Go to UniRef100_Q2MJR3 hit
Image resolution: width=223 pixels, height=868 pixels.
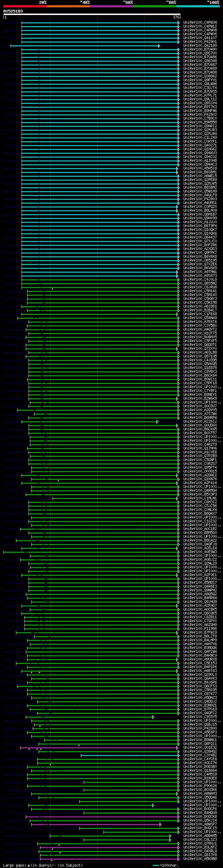(200, 130)
